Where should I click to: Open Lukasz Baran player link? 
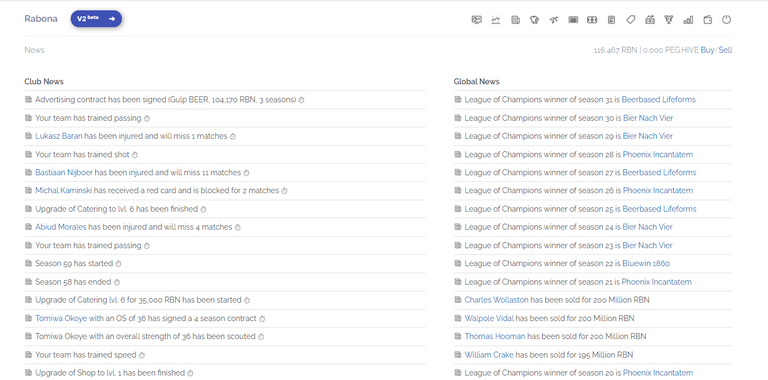[59, 136]
